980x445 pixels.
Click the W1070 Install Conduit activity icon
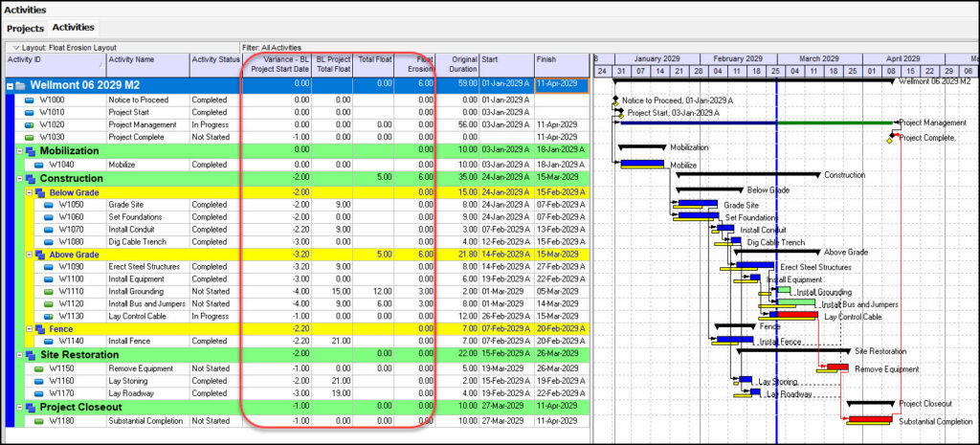coord(48,230)
